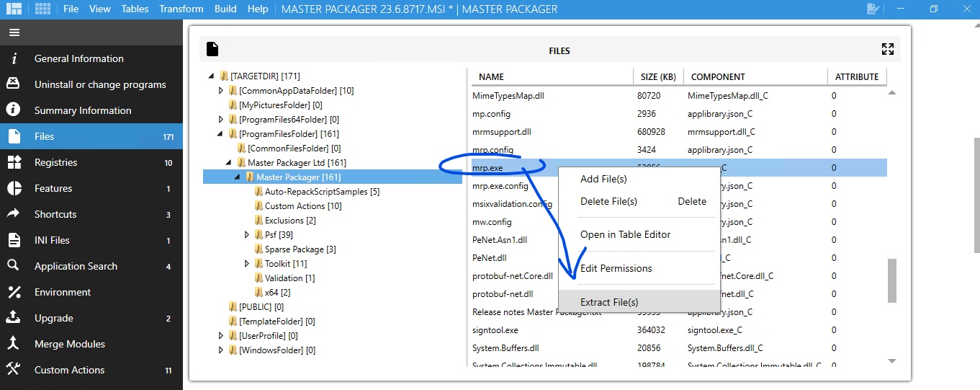Click the Environment percent icon
Image resolution: width=980 pixels, height=390 pixels.
click(x=14, y=292)
